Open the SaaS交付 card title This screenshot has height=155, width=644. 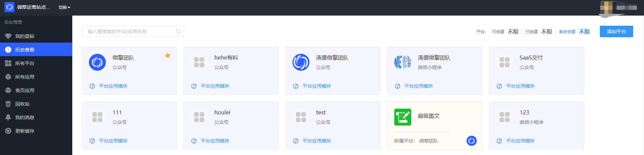pos(531,58)
